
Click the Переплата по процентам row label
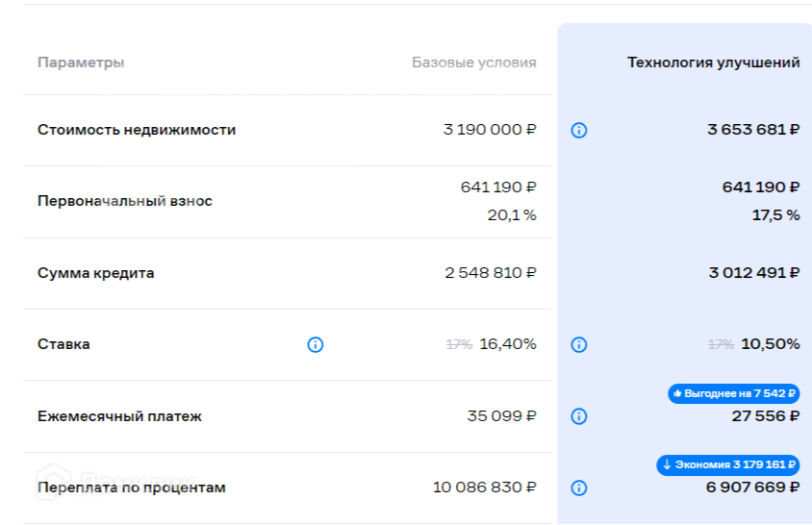132,487
